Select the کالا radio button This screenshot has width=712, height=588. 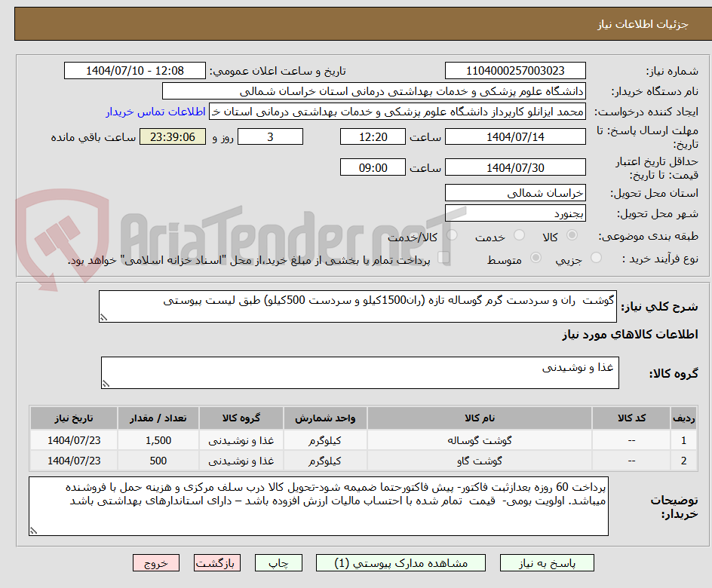(x=571, y=235)
